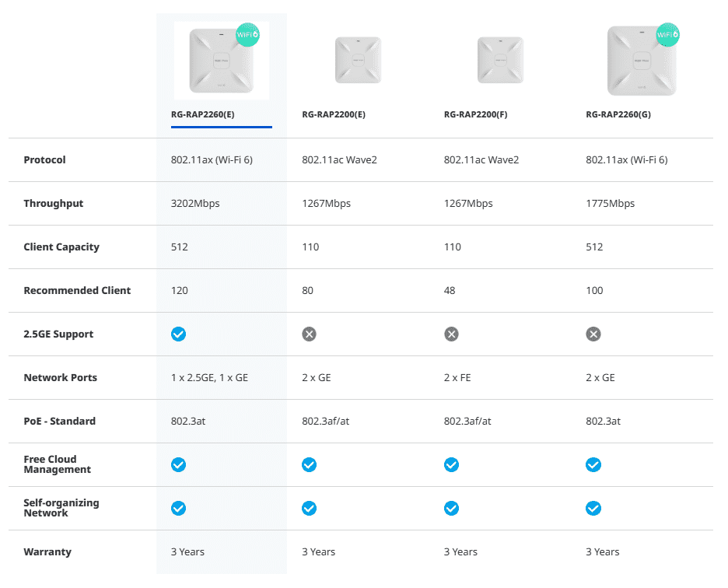Viewport: 728px width, 588px height.
Task: Select 802.11ac Wave2 for RG-RAP2200(E)
Action: click(339, 159)
